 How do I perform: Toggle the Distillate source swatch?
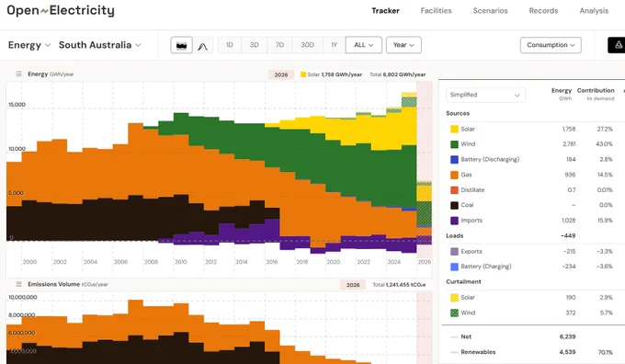coord(454,190)
